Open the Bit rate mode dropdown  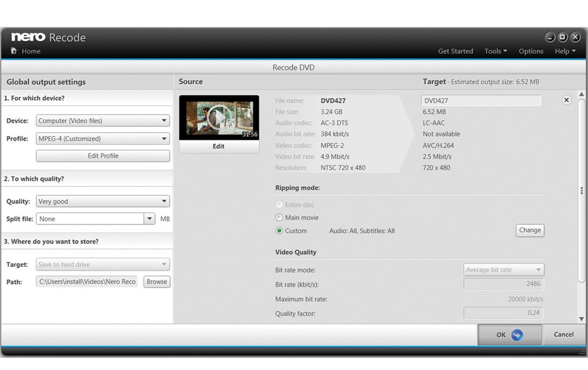[504, 270]
